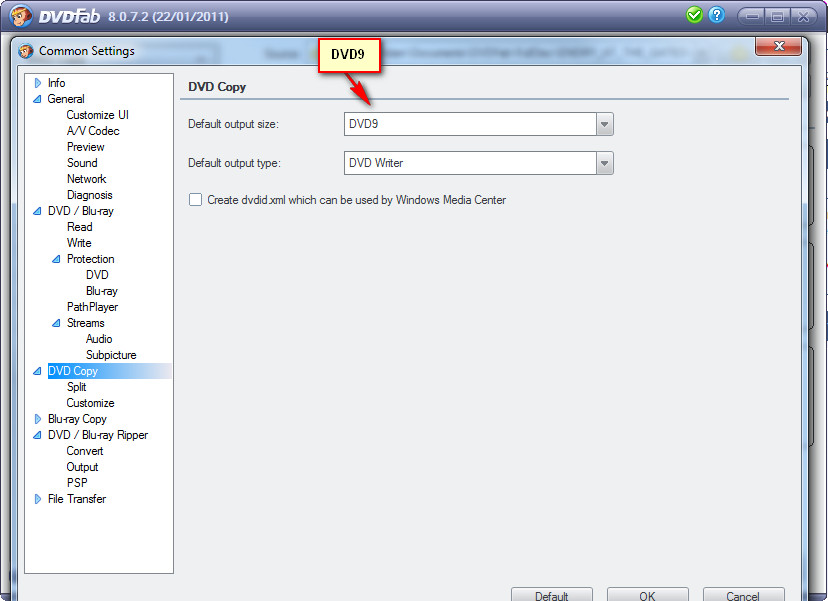Select Blu-ray under Protection
The image size is (828, 601).
tap(102, 291)
